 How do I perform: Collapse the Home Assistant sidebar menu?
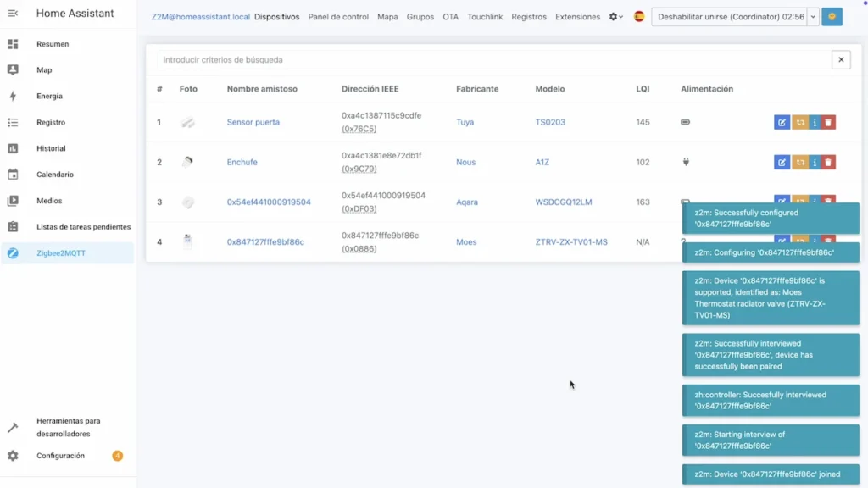coord(13,14)
